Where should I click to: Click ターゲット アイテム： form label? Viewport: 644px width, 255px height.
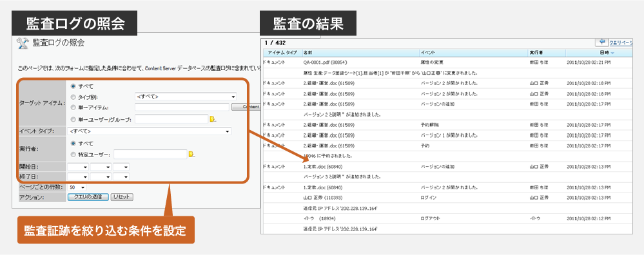pyautogui.click(x=43, y=103)
